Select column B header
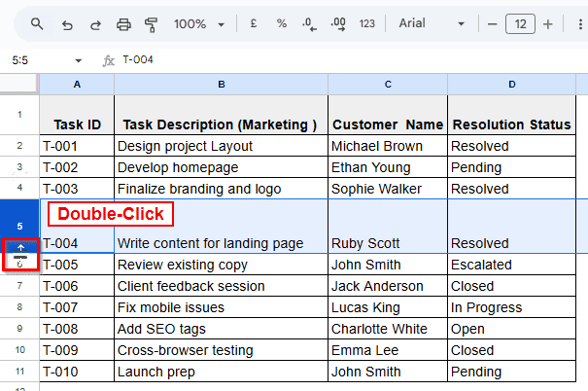Image resolution: width=588 pixels, height=391 pixels. (x=221, y=85)
